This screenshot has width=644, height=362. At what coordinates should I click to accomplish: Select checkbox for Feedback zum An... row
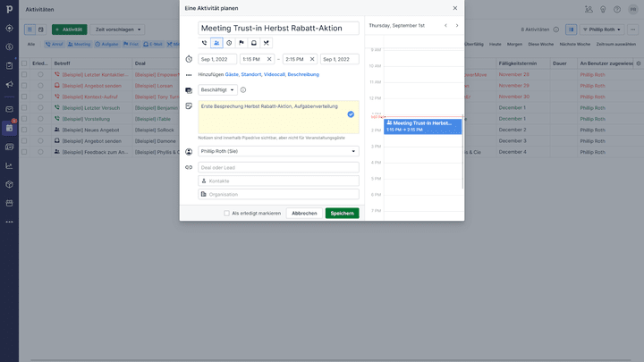pyautogui.click(x=24, y=152)
